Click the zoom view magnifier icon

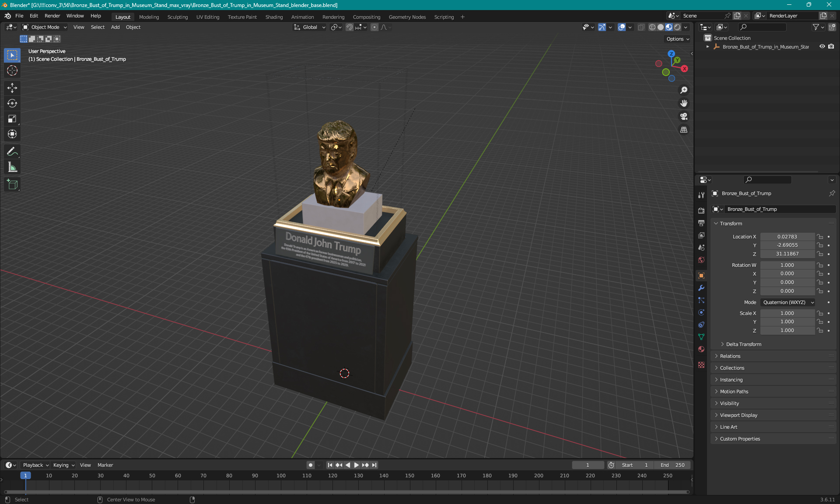(x=684, y=90)
